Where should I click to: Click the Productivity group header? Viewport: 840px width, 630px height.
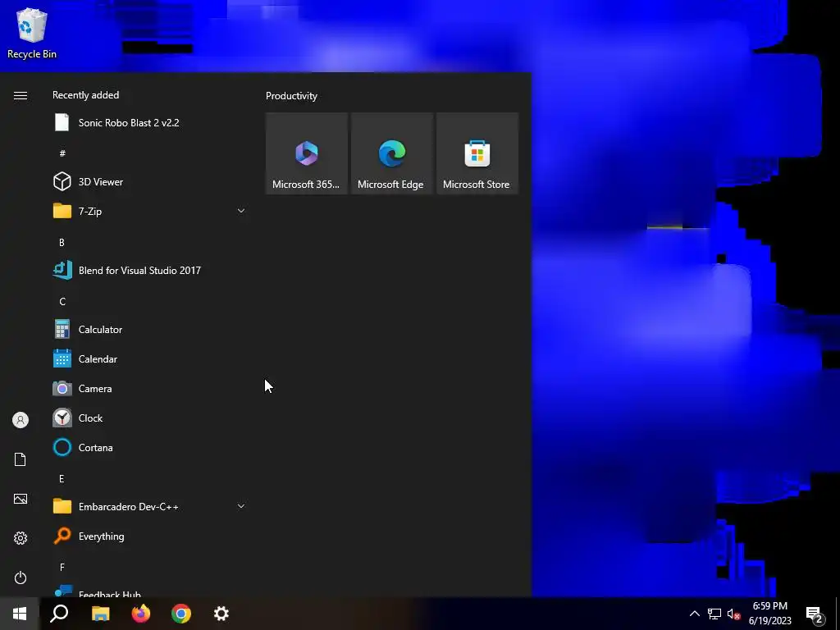click(x=291, y=96)
